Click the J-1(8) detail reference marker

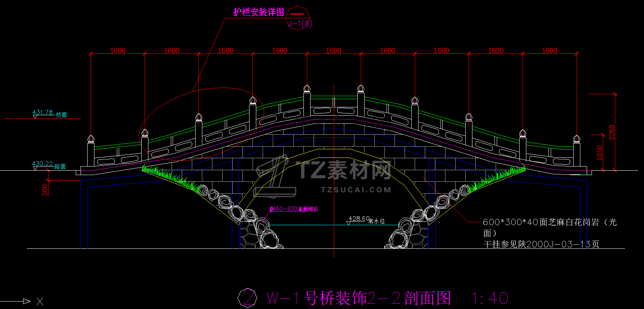click(x=299, y=18)
